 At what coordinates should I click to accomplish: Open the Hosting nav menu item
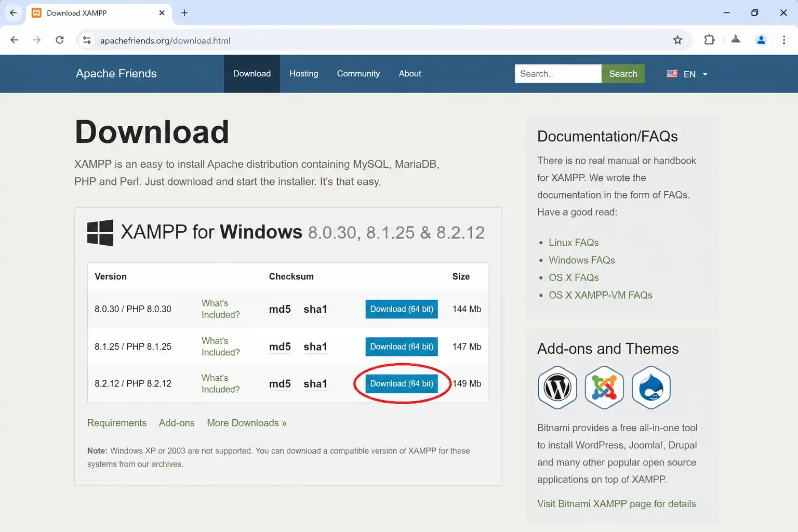(304, 74)
